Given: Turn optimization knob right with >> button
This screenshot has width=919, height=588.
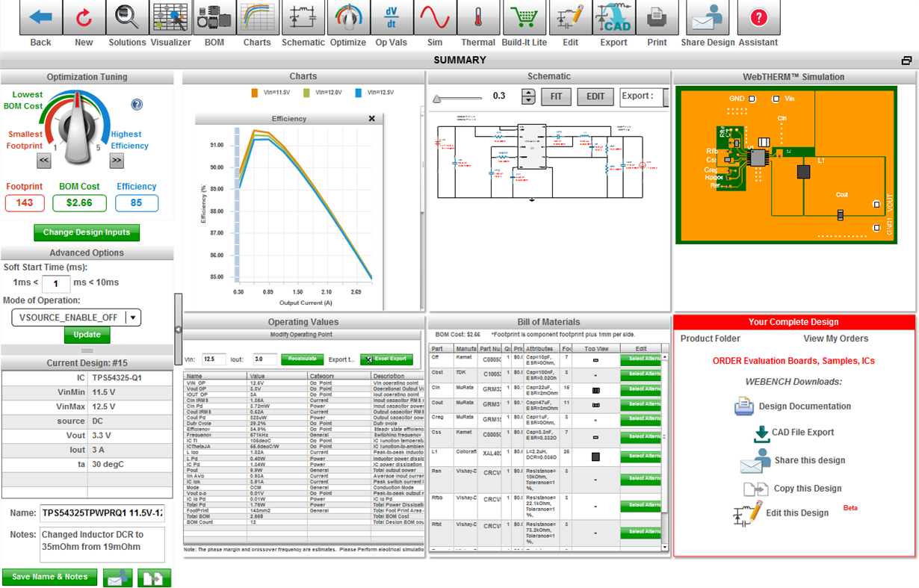Looking at the screenshot, I should pyautogui.click(x=117, y=160).
